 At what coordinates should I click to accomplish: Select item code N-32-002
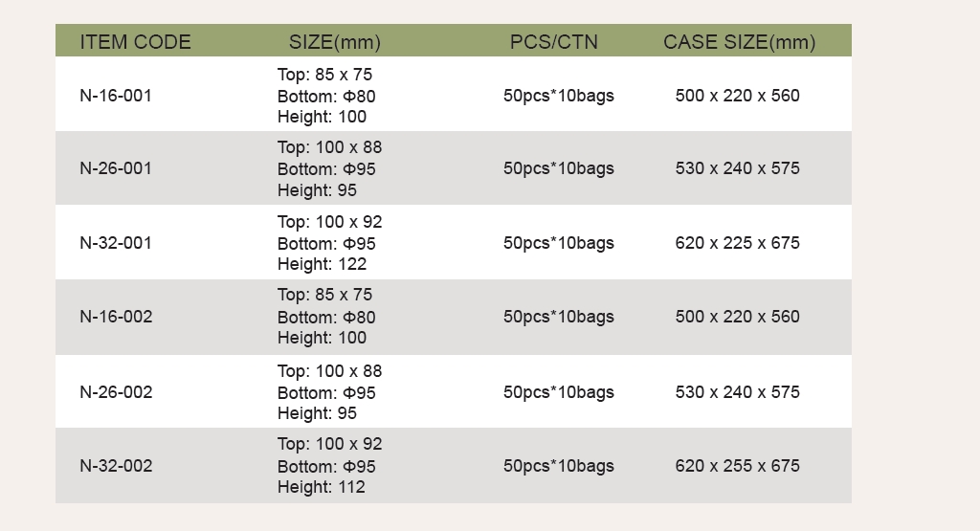coord(116,466)
